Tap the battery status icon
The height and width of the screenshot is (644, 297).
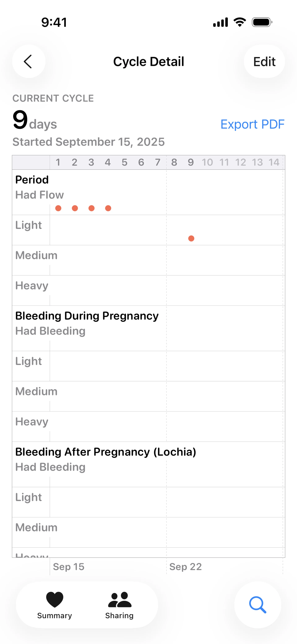pyautogui.click(x=262, y=22)
